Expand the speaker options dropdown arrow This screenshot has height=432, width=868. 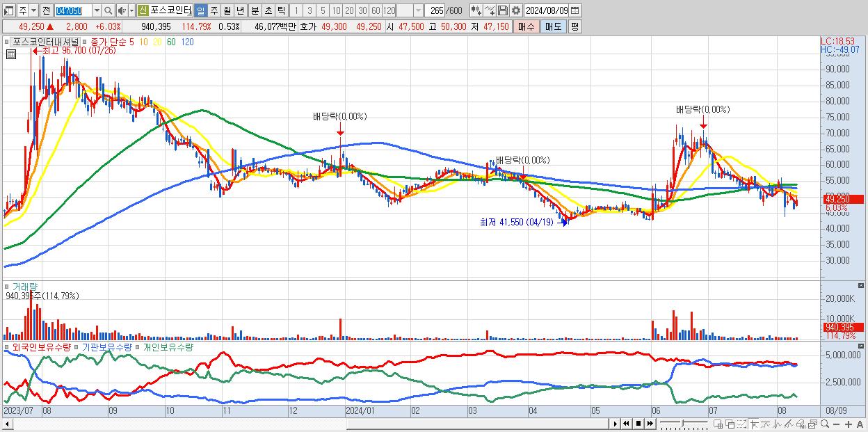[x=131, y=10]
